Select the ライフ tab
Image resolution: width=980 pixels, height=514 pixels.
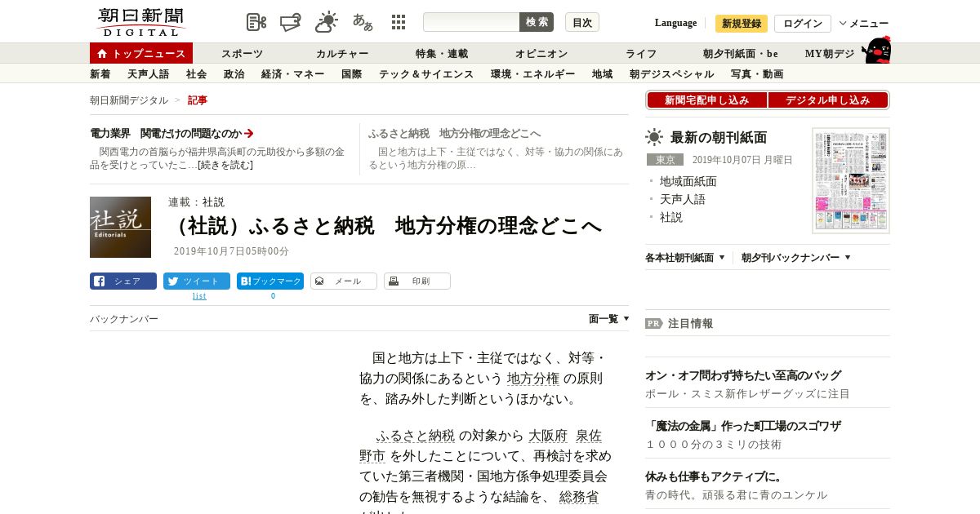(641, 54)
